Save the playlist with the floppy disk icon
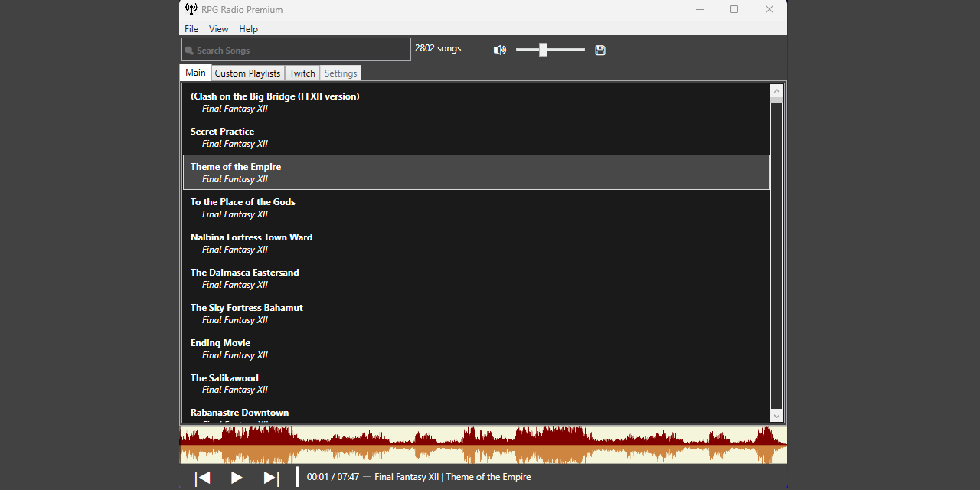This screenshot has width=980, height=490. click(599, 50)
